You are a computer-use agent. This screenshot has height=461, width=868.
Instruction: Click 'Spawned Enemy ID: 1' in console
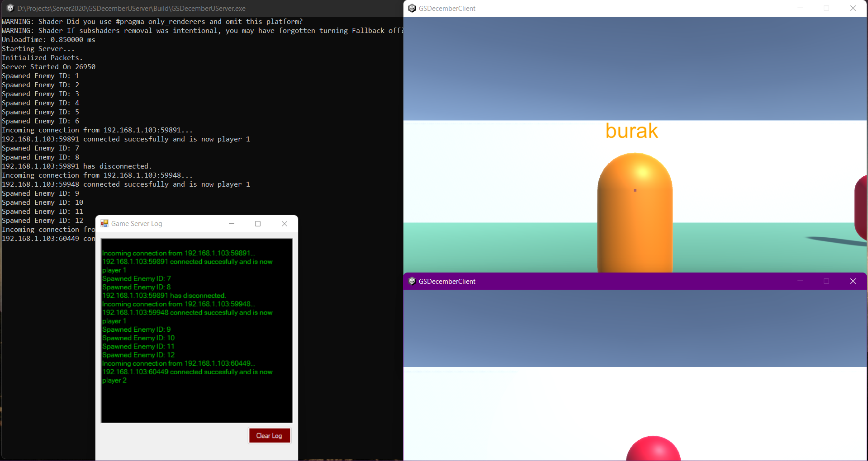41,76
